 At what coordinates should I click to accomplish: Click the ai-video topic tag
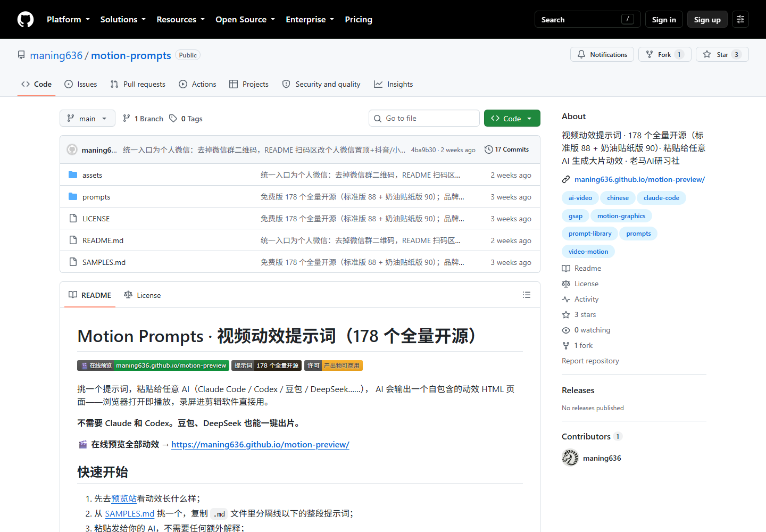point(580,198)
